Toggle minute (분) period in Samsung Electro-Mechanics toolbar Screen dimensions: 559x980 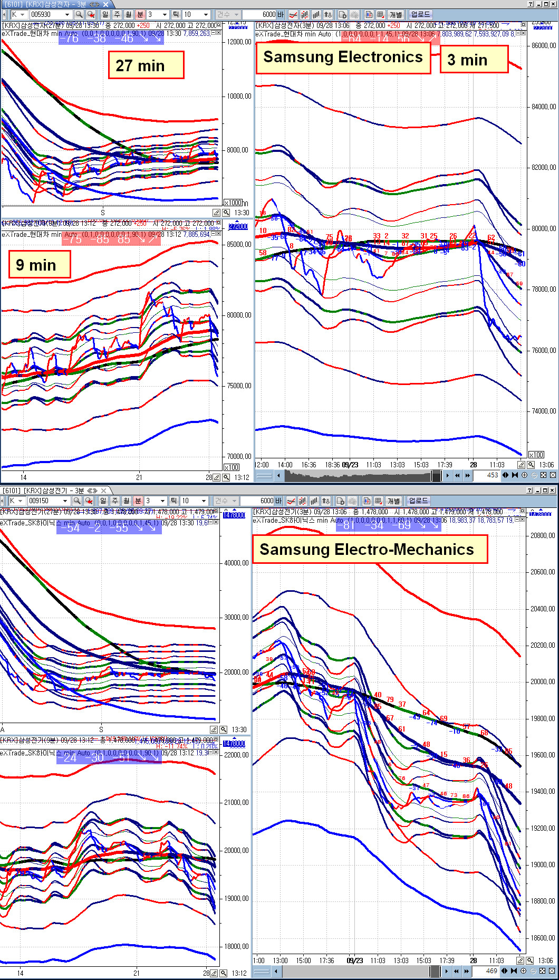coord(138,501)
